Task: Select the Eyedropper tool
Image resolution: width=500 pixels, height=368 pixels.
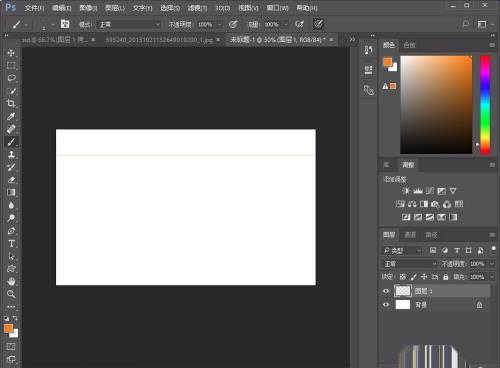Action: click(11, 116)
